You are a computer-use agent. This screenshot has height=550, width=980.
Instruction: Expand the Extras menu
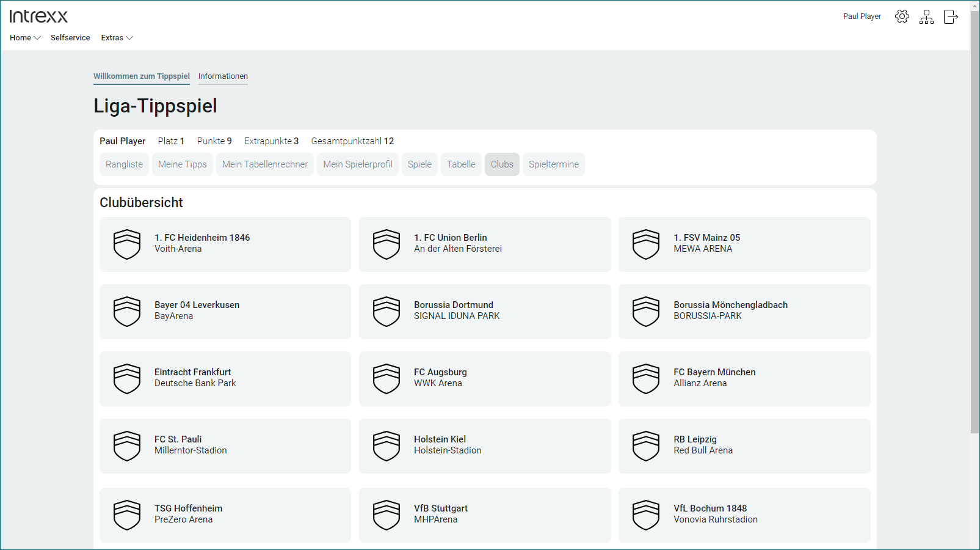[117, 38]
